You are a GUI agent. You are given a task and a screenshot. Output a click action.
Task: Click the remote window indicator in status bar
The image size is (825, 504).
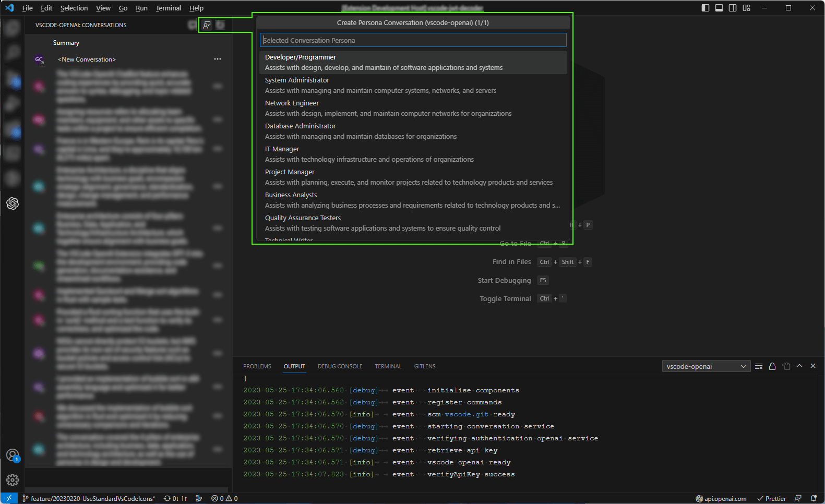[x=9, y=498]
